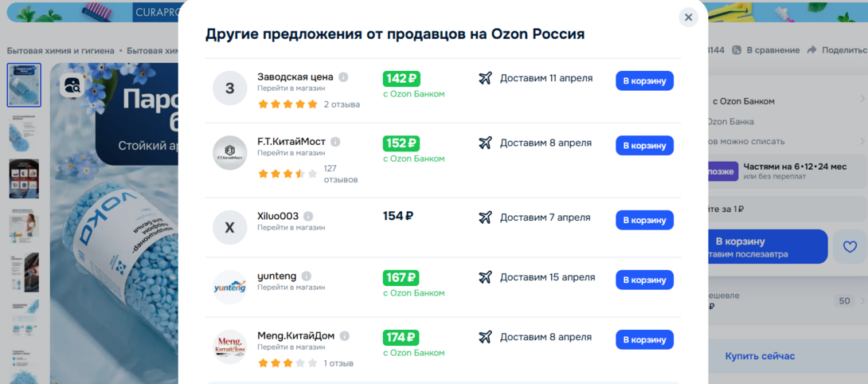Screen dimensions: 868x384
Task: Click Купить сейчас button
Action: click(x=760, y=356)
